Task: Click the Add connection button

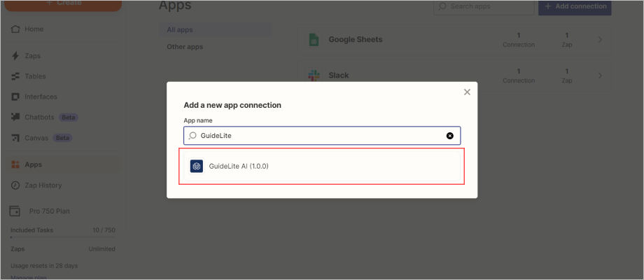Action: (x=575, y=6)
